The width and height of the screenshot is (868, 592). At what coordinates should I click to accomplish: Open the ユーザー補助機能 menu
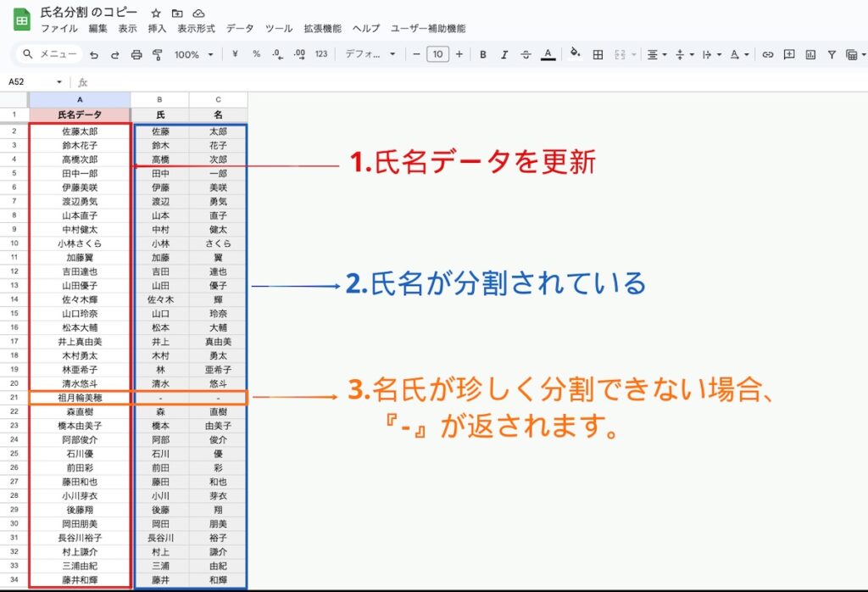coord(428,29)
